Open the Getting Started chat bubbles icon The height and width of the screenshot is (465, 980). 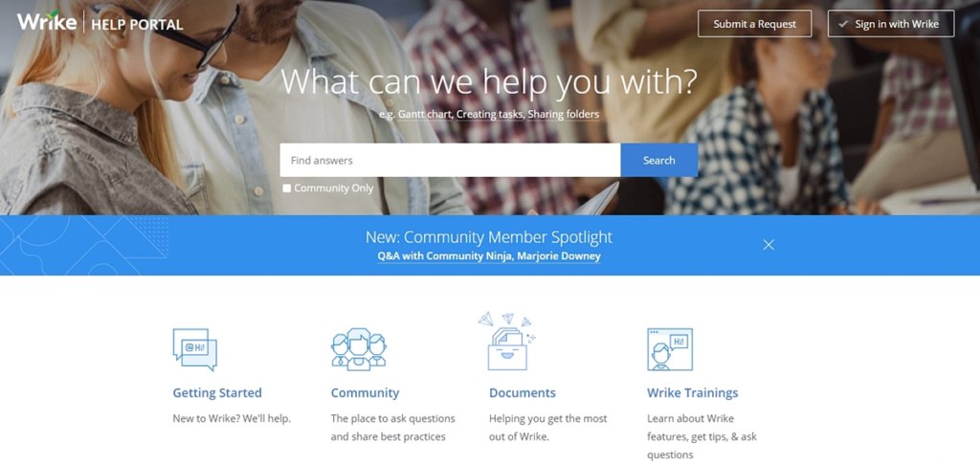[194, 349]
